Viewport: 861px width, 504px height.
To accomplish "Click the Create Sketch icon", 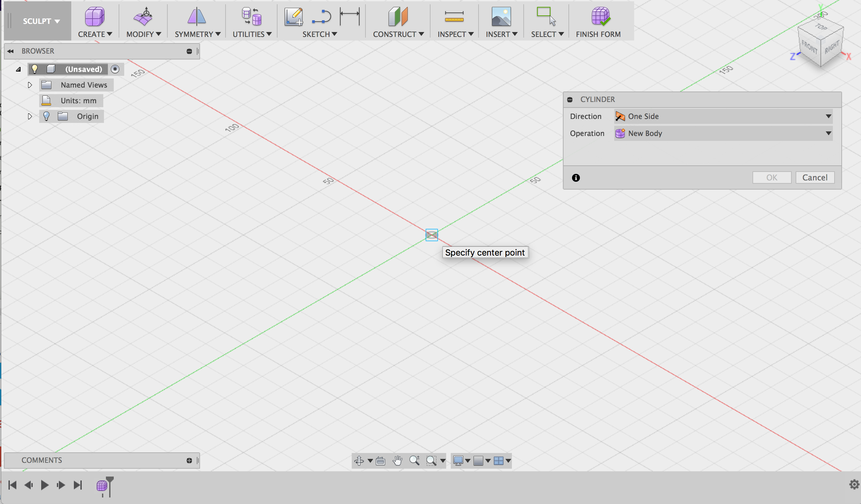I will click(294, 16).
